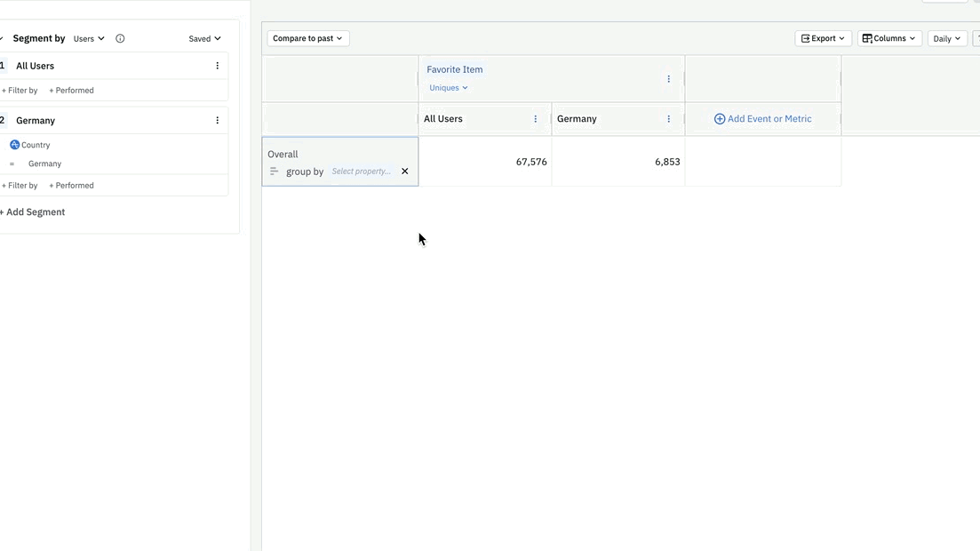This screenshot has height=551, width=980.
Task: Change the Daily interval dropdown
Action: [x=946, y=39]
